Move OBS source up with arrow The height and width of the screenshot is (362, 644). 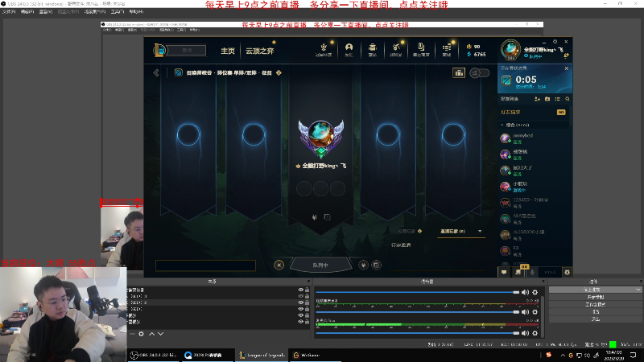[151, 334]
